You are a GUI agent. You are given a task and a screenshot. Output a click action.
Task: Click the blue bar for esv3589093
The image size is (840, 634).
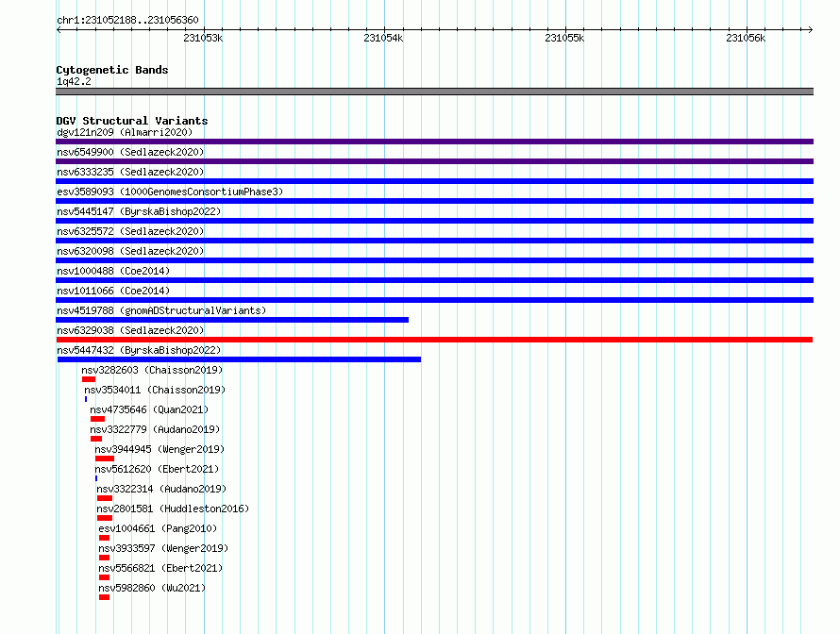coord(434,201)
